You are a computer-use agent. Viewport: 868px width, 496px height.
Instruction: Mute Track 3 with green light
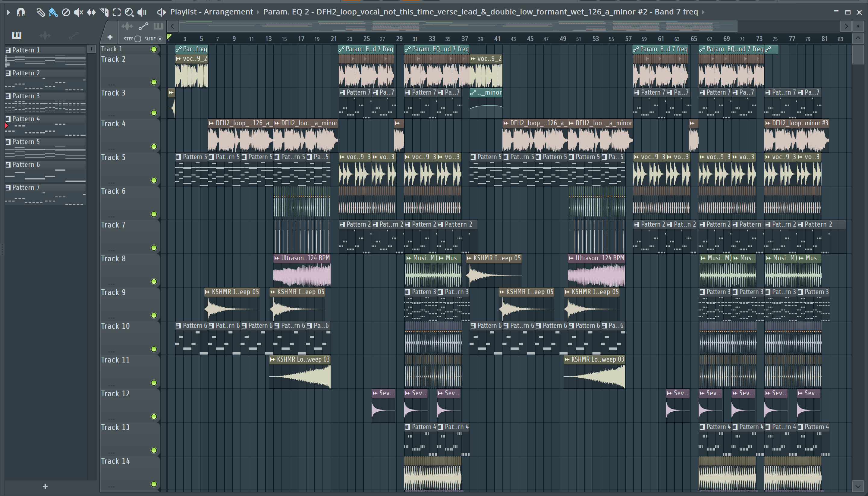154,113
